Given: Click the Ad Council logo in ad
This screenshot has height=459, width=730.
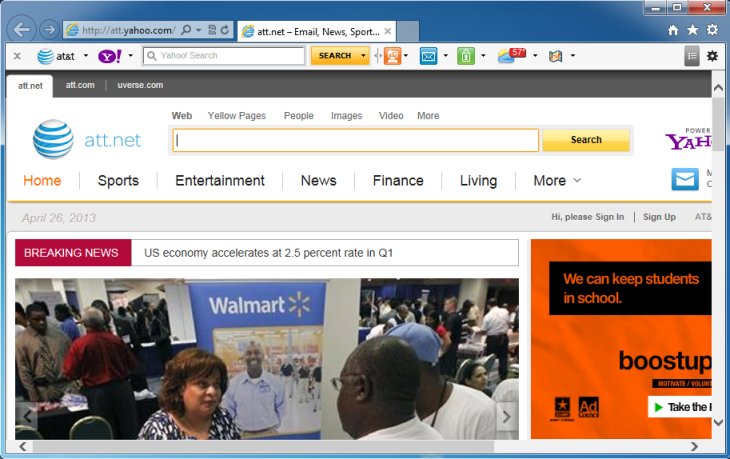Looking at the screenshot, I should point(588,407).
